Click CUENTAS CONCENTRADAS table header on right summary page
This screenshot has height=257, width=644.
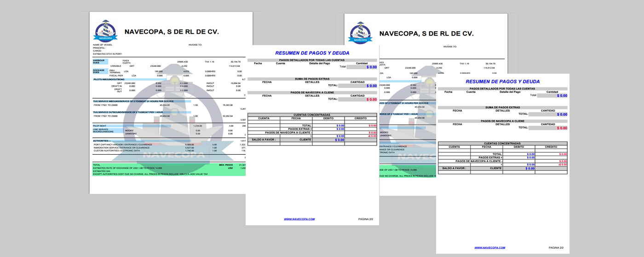[502, 143]
